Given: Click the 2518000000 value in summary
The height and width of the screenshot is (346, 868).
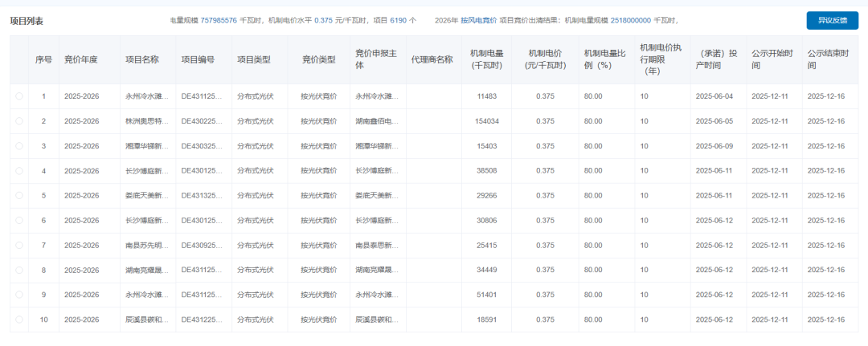Looking at the screenshot, I should [x=631, y=20].
